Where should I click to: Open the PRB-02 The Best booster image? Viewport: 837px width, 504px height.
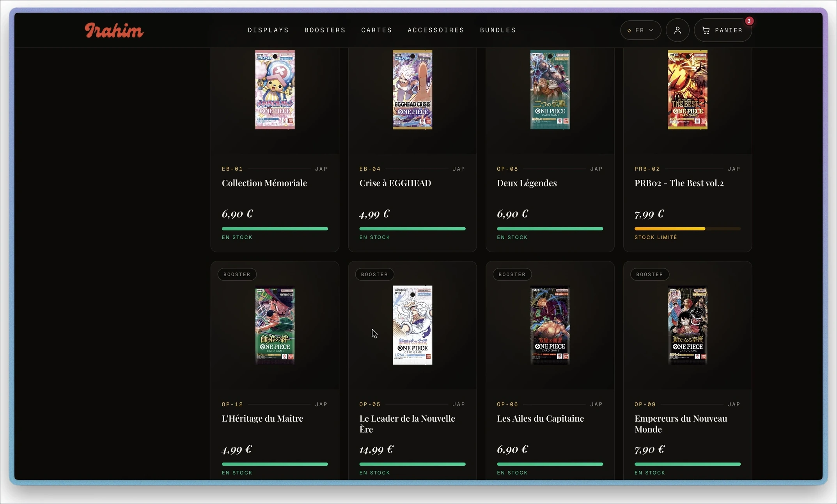(688, 90)
